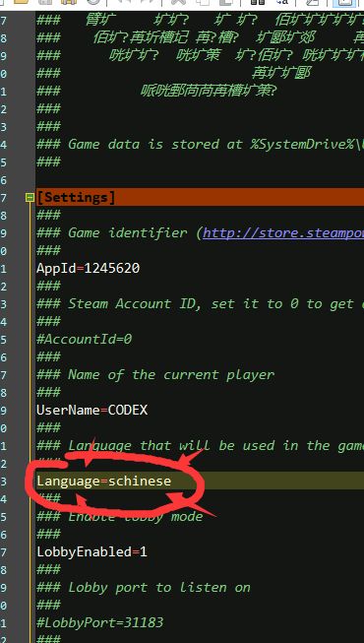Click the Save All toolbar icon
The image size is (364, 643).
(69, 2)
